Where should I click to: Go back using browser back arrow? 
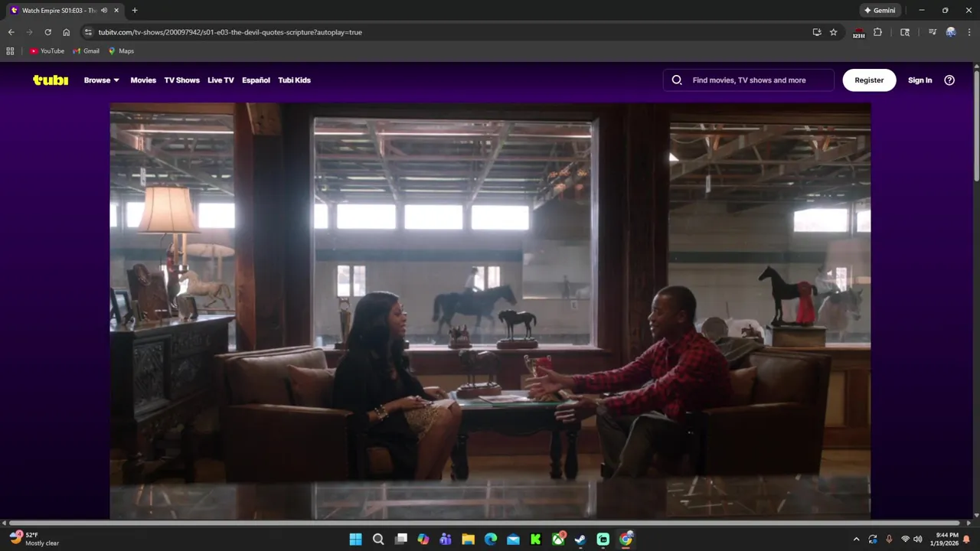click(x=11, y=32)
